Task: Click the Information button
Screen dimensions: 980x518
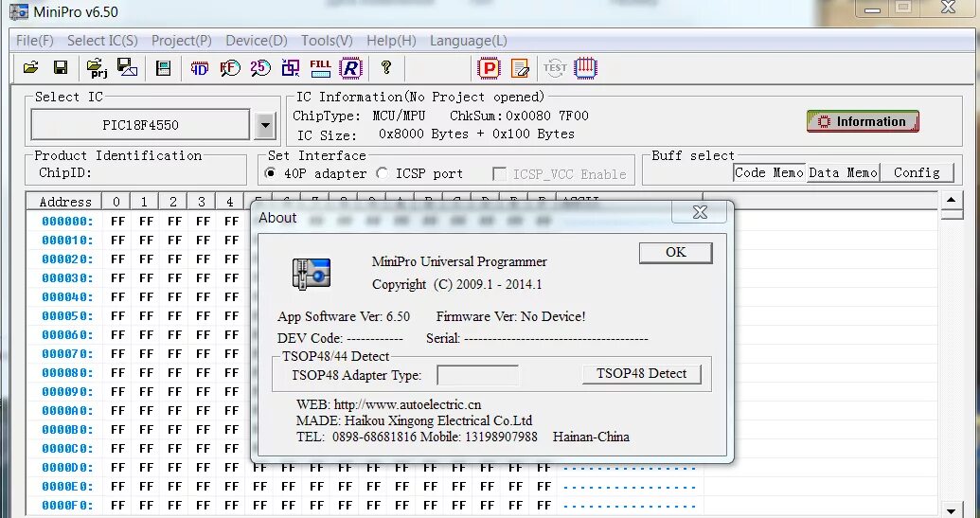Action: pyautogui.click(x=864, y=122)
